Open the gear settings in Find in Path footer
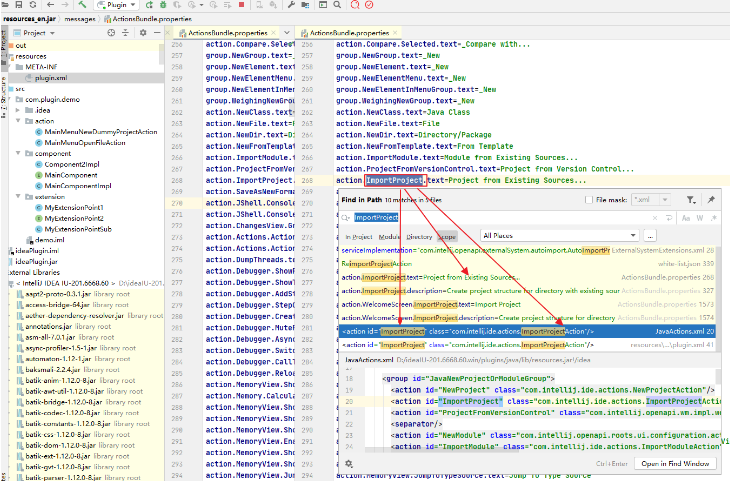 [349, 464]
